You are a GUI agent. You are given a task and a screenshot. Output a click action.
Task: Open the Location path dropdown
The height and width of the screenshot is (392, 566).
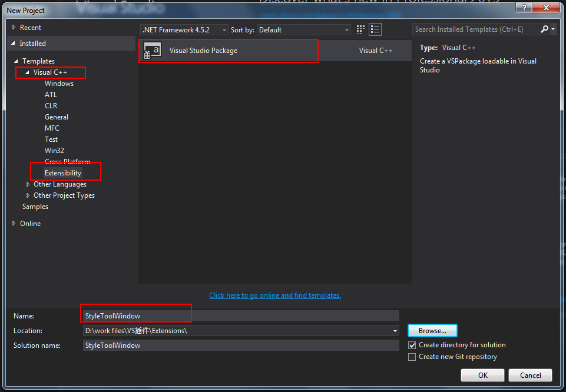coord(395,331)
